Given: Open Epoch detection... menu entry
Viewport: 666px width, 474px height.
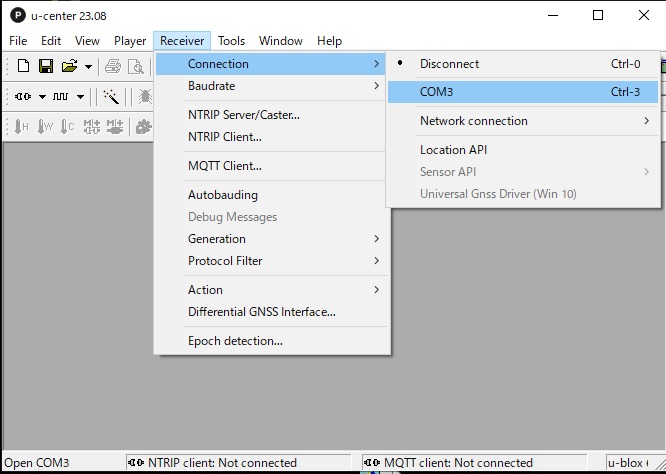Looking at the screenshot, I should coord(271,341).
